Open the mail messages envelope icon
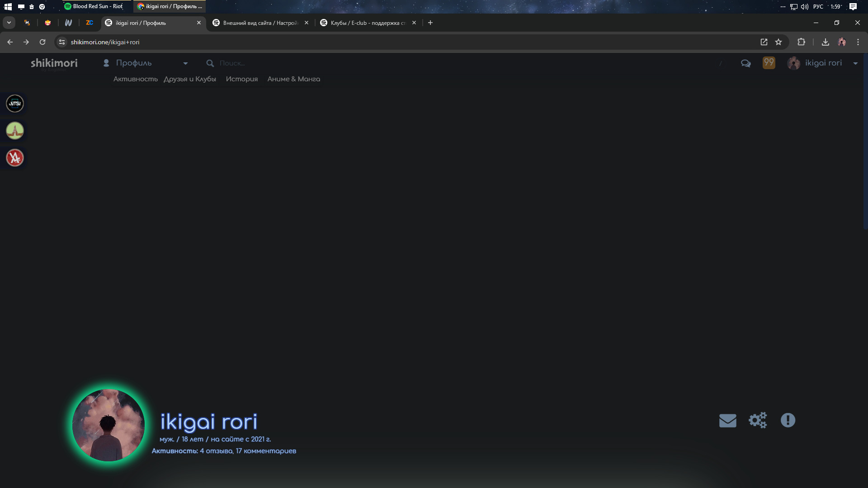 (x=727, y=421)
